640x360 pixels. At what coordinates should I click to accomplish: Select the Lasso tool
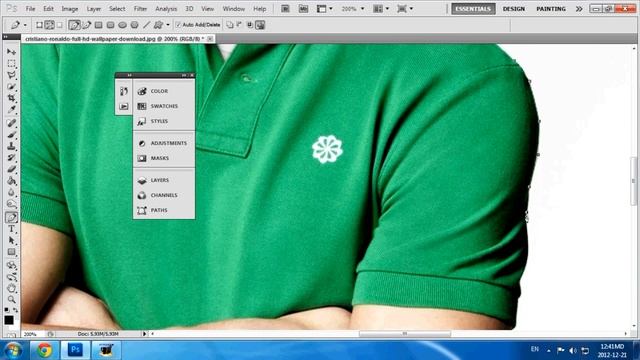tap(11, 75)
